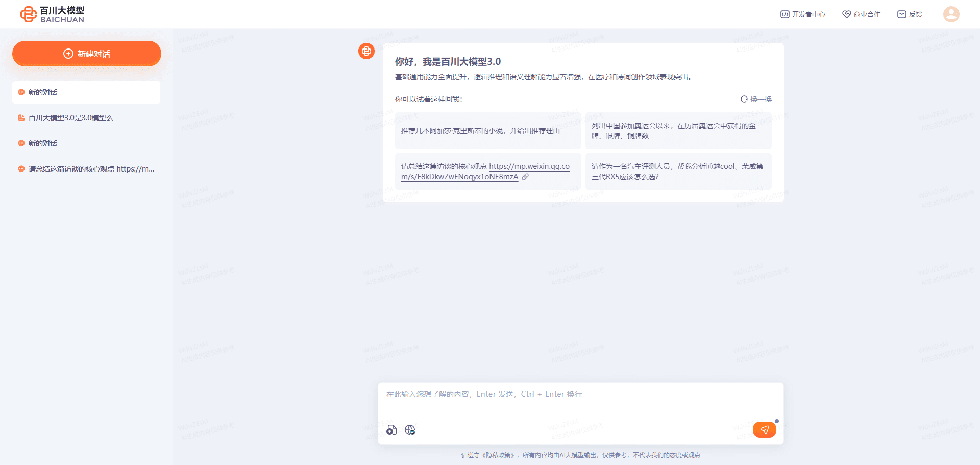Open the mp.weixin.qq.com link in suggestion
980x465 pixels.
pos(485,172)
